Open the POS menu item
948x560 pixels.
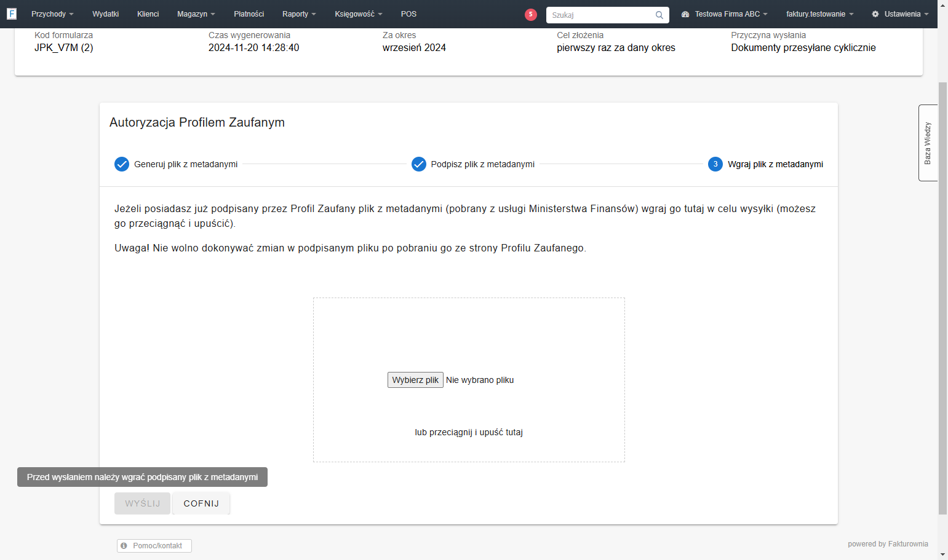pyautogui.click(x=408, y=14)
